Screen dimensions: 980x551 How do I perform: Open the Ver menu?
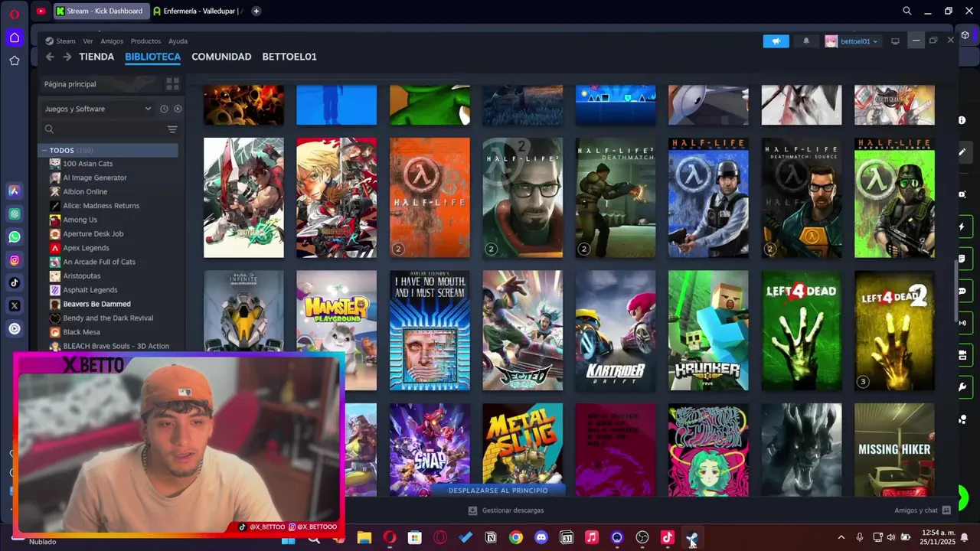88,41
